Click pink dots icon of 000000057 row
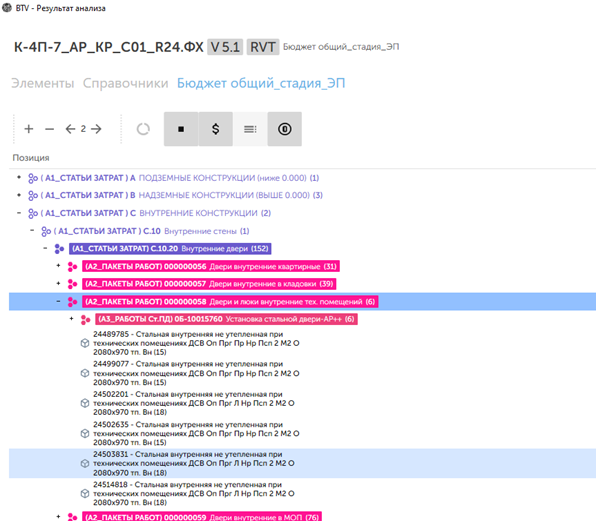 click(72, 284)
